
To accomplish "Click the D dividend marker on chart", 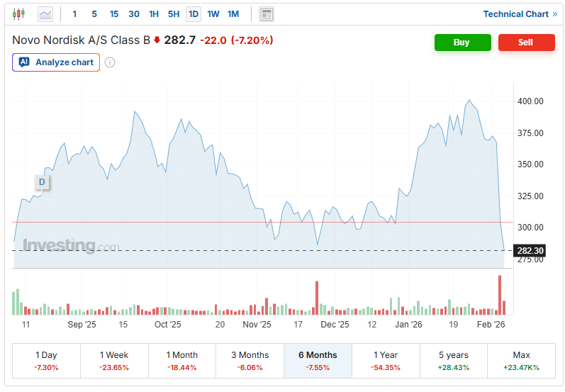I will pos(42,182).
